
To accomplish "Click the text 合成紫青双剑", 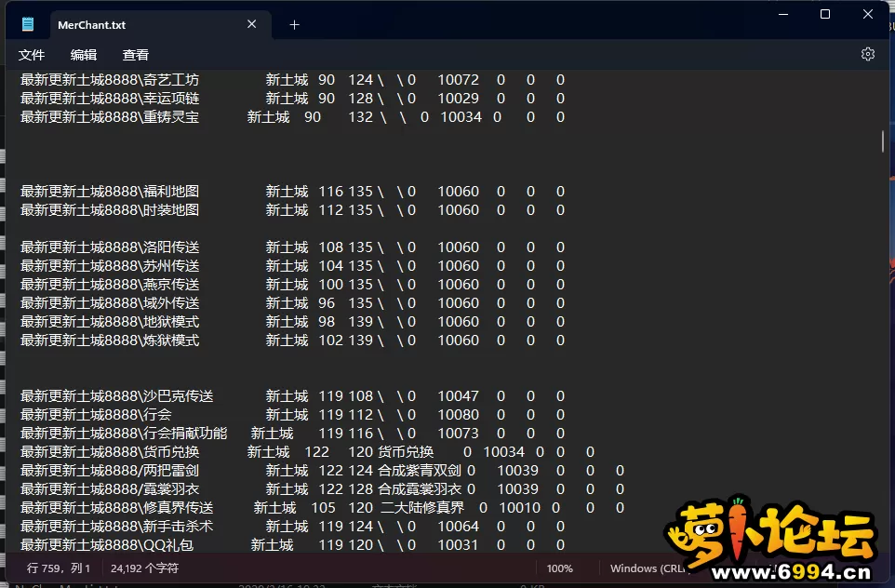I will [420, 471].
